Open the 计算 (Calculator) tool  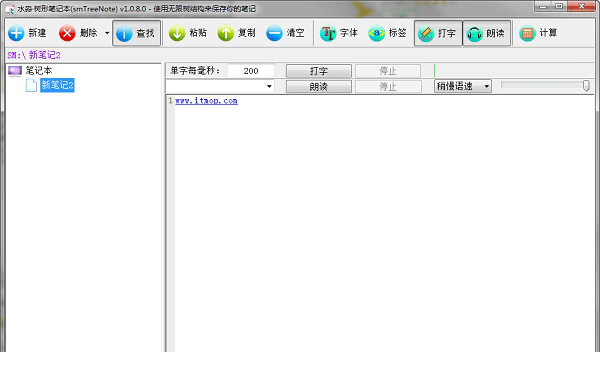538,33
